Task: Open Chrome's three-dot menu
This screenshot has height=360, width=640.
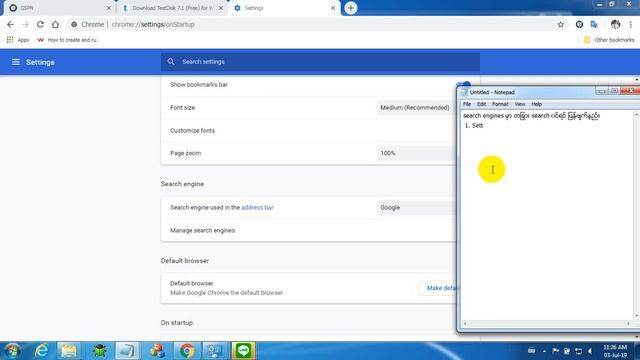Action: point(631,24)
